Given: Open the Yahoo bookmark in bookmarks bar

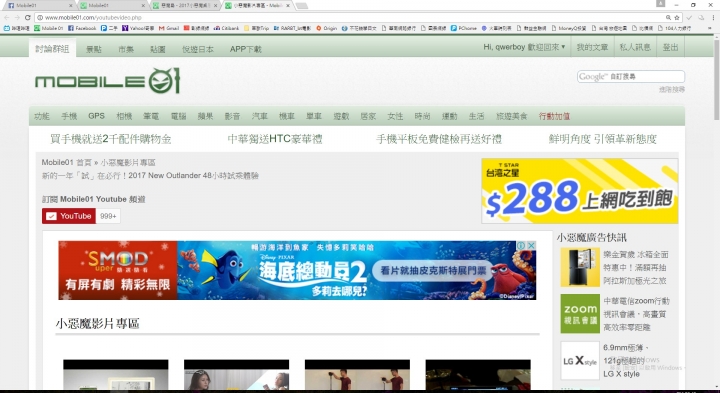Looking at the screenshot, I should [x=138, y=28].
